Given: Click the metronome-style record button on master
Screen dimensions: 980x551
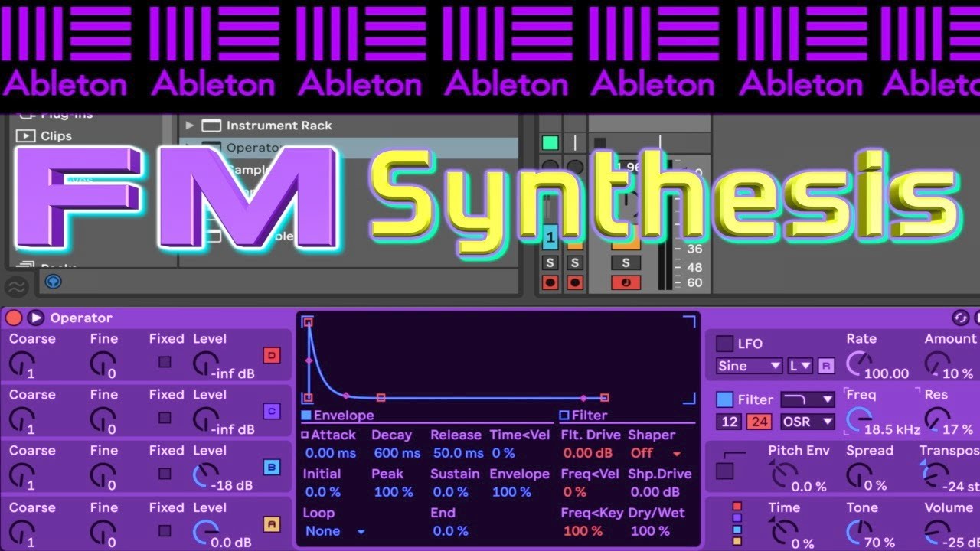Looking at the screenshot, I should (626, 282).
